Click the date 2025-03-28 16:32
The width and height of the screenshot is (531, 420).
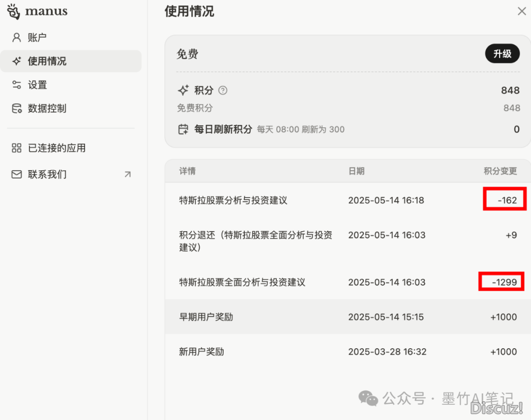tap(387, 352)
